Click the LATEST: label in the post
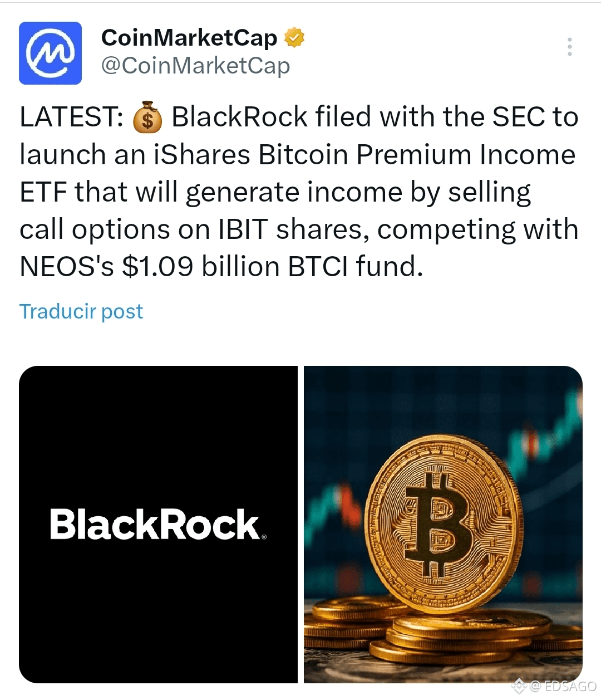 (71, 118)
